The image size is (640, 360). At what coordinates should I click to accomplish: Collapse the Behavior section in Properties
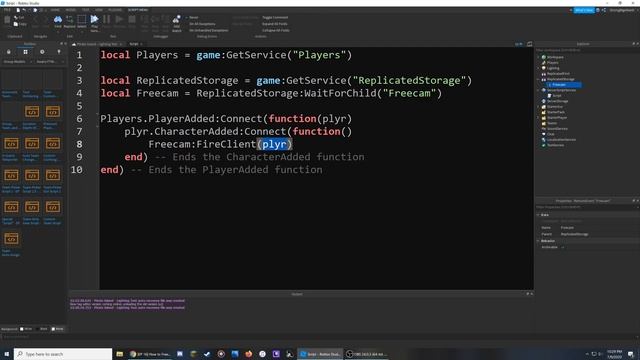click(538, 241)
